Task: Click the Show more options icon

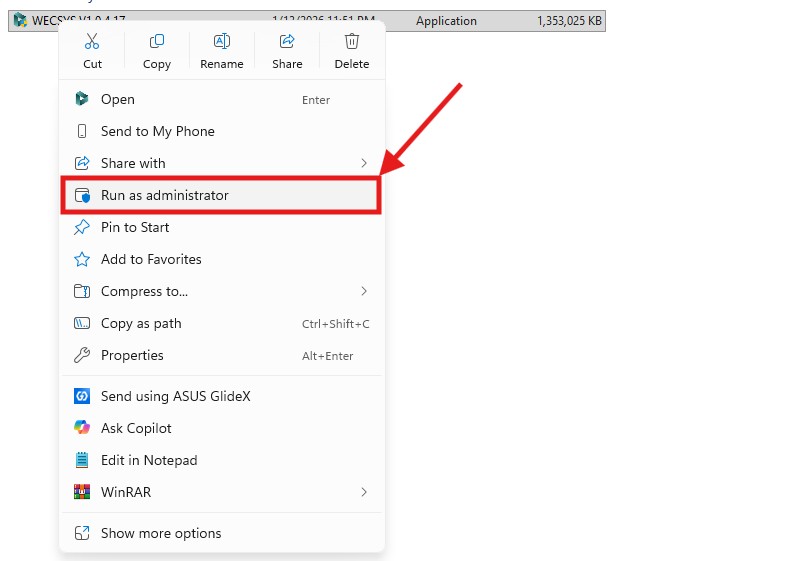Action: click(81, 533)
